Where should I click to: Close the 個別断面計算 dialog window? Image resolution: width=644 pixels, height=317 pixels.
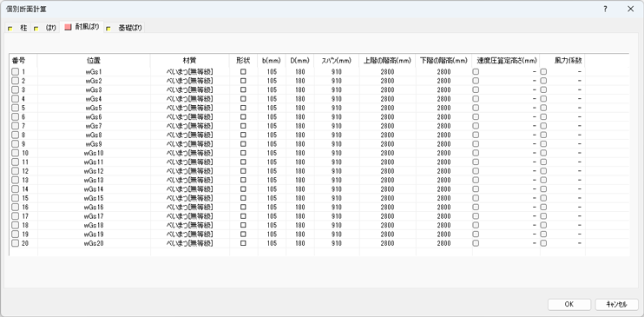(630, 9)
